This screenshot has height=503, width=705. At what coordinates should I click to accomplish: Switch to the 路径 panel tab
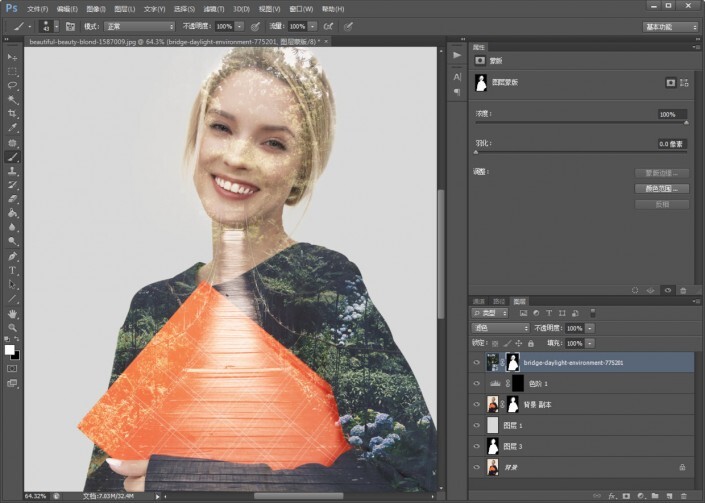pos(499,301)
